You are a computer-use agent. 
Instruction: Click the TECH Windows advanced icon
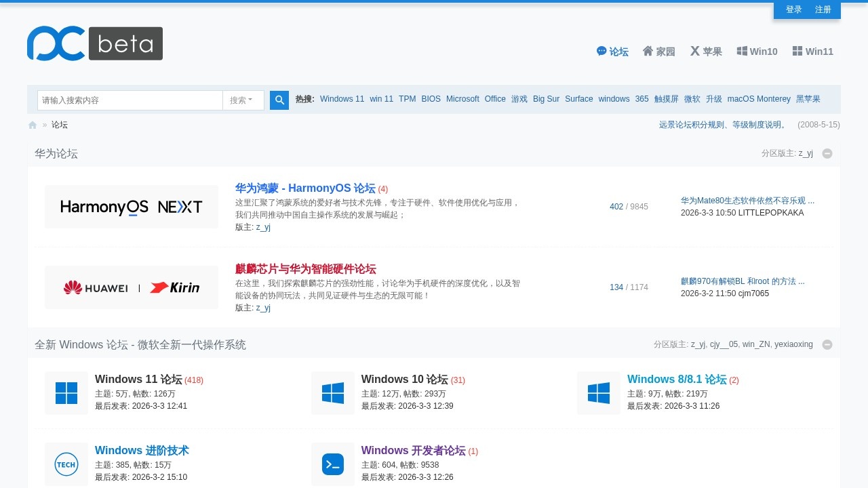(x=66, y=464)
